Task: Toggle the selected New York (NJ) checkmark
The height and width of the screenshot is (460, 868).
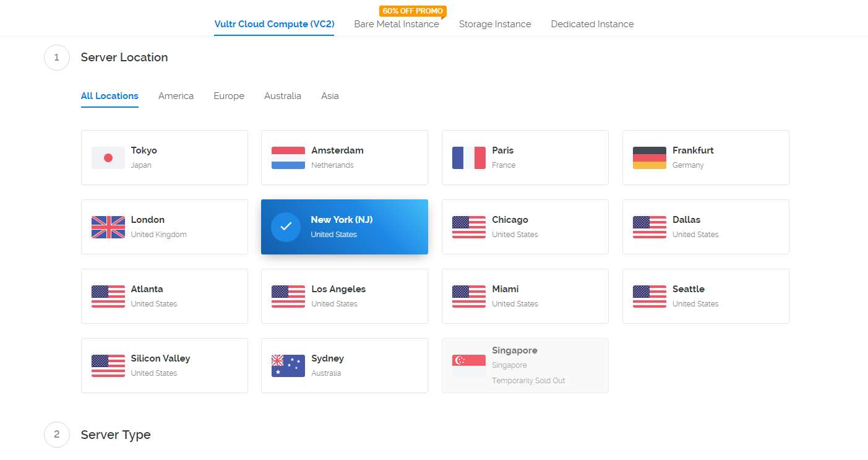Action: [x=286, y=227]
